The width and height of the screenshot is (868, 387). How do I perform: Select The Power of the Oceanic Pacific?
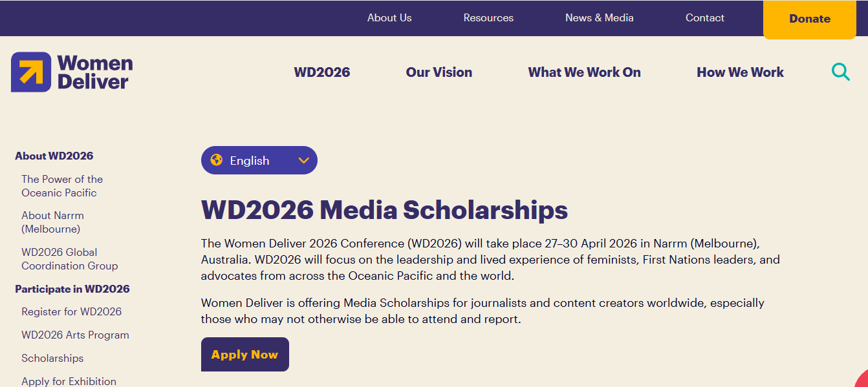[x=62, y=186]
